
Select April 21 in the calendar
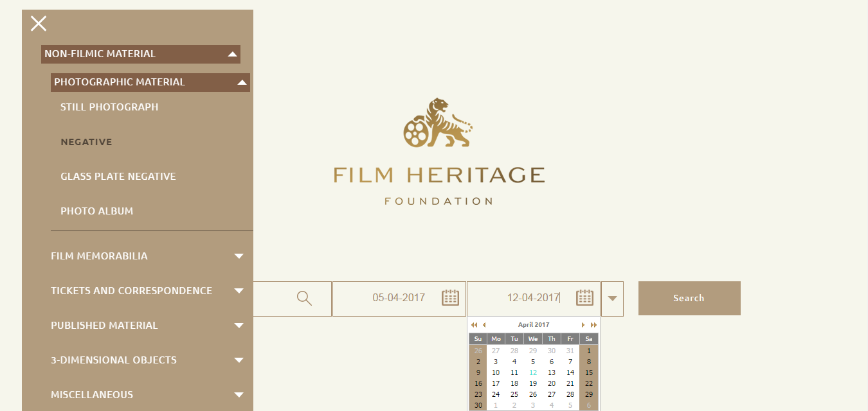coord(570,383)
